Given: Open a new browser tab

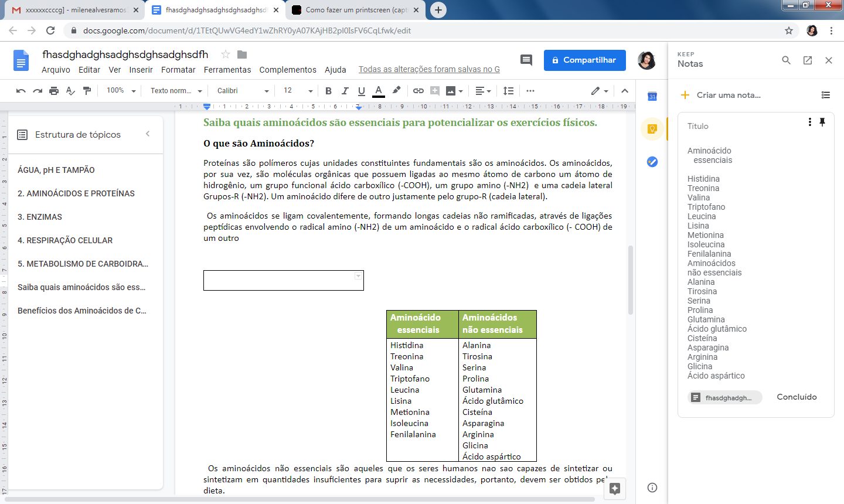Looking at the screenshot, I should [x=438, y=10].
